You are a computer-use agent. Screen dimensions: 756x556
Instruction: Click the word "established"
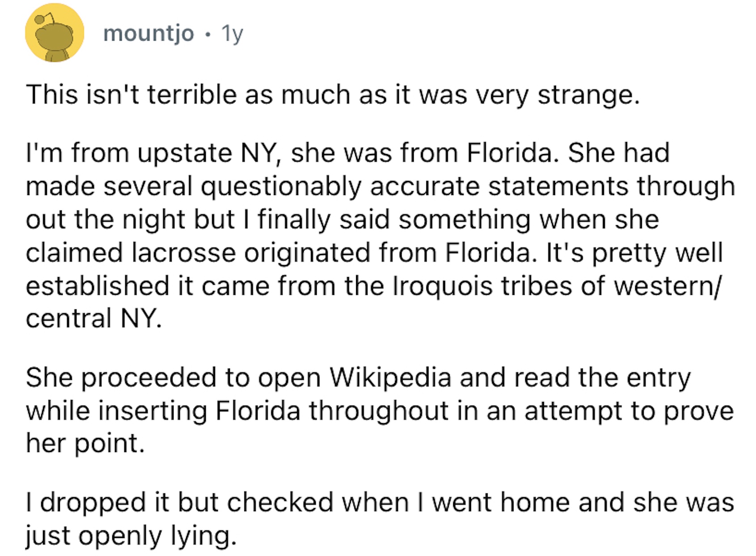(x=97, y=286)
